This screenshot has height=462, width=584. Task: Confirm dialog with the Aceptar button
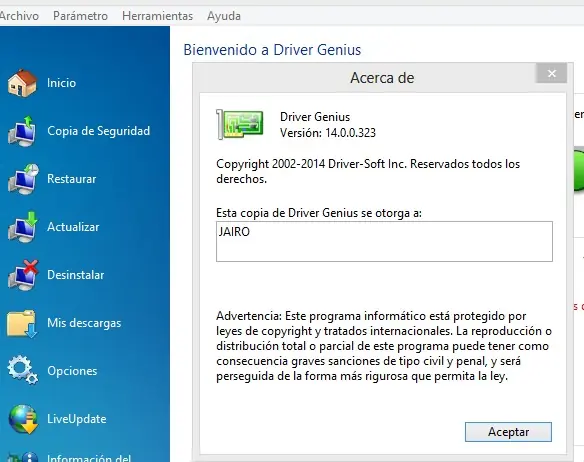508,432
